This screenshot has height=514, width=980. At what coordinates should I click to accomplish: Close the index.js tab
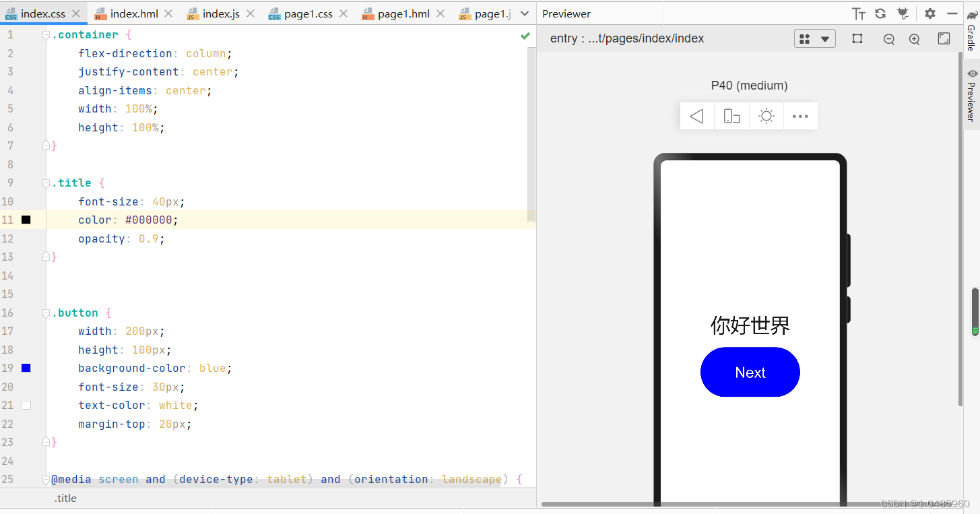pyautogui.click(x=249, y=13)
